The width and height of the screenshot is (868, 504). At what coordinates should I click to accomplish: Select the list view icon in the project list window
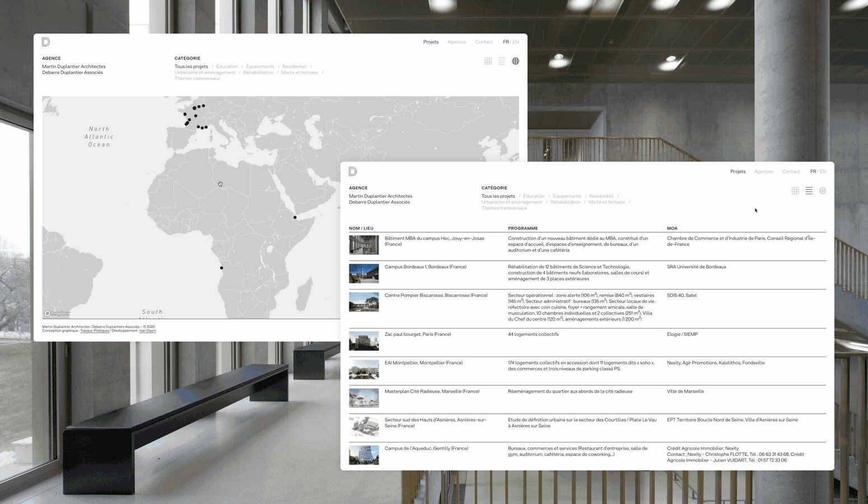(x=809, y=191)
